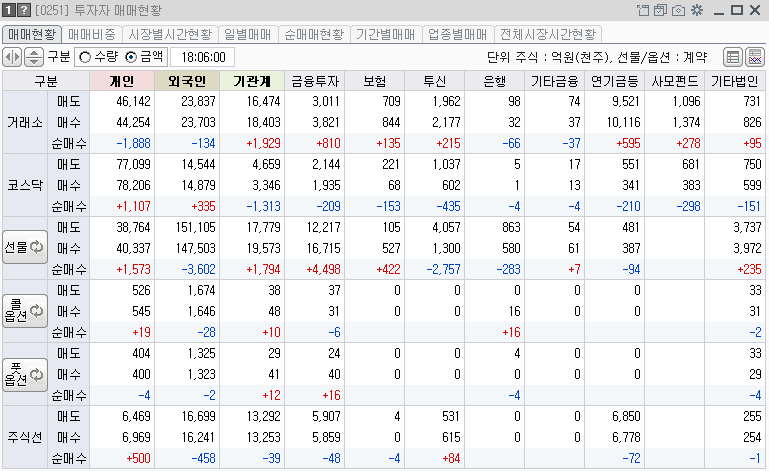Image resolution: width=769 pixels, height=471 pixels.
Task: Click the 주식선 개인 net value +500
Action: click(138, 458)
